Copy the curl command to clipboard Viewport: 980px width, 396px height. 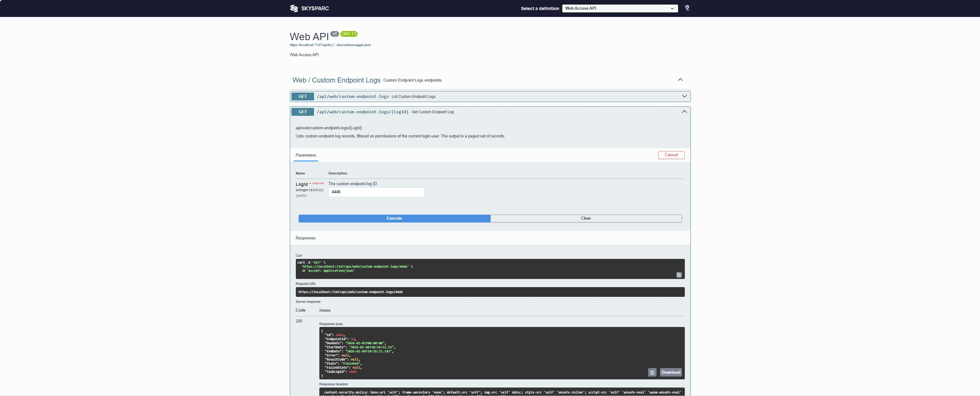tap(679, 275)
